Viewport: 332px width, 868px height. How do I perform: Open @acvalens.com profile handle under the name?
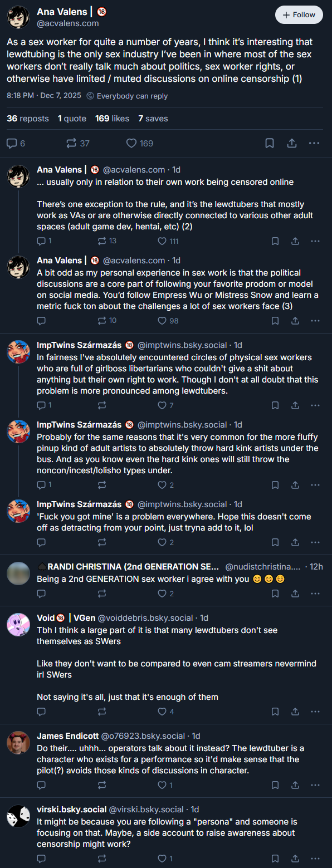(x=68, y=23)
